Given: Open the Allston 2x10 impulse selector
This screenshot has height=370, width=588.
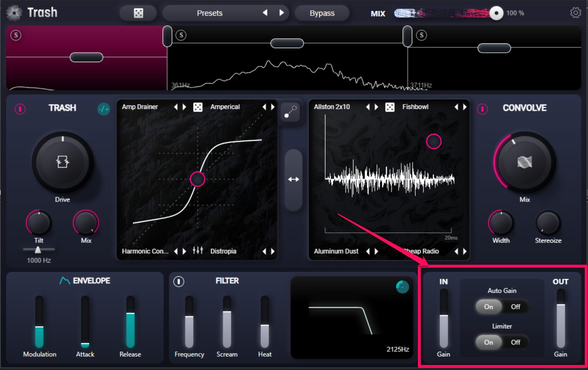Looking at the screenshot, I should coord(332,107).
